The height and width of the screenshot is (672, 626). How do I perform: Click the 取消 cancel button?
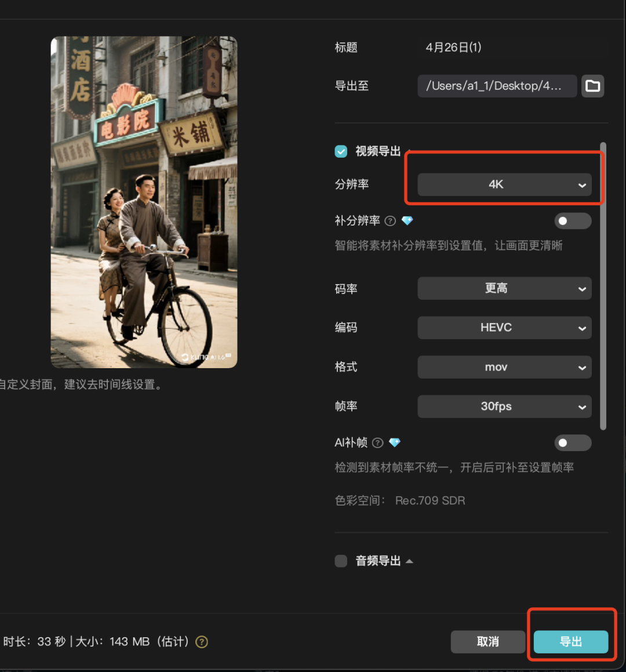pyautogui.click(x=487, y=642)
